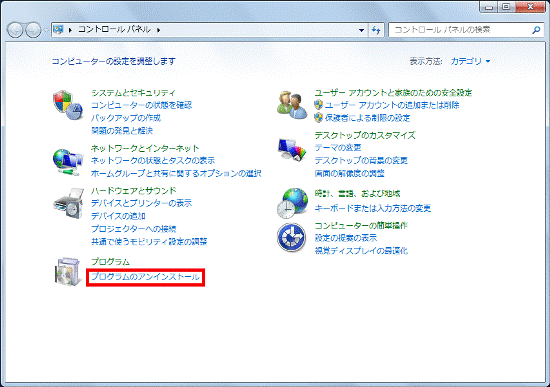The image size is (550, 387).
Task: Click ユーザーアカウントの追加または削除 link
Action: pyautogui.click(x=392, y=105)
